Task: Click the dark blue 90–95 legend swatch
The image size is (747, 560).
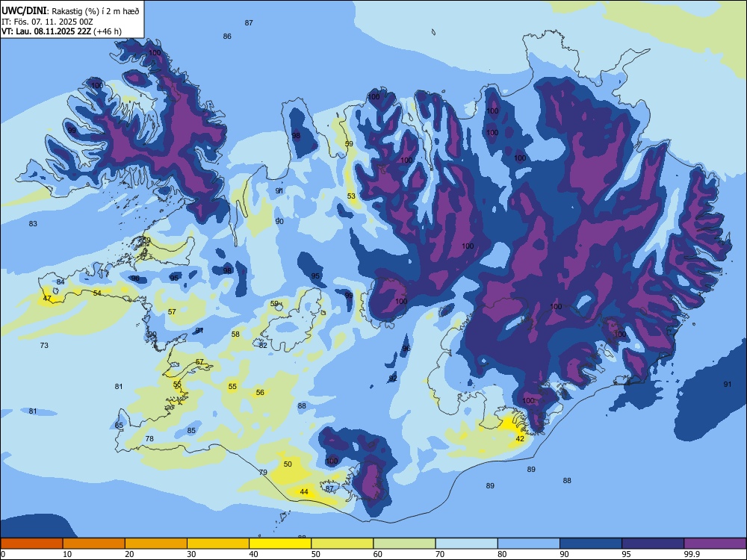Action: click(x=591, y=544)
